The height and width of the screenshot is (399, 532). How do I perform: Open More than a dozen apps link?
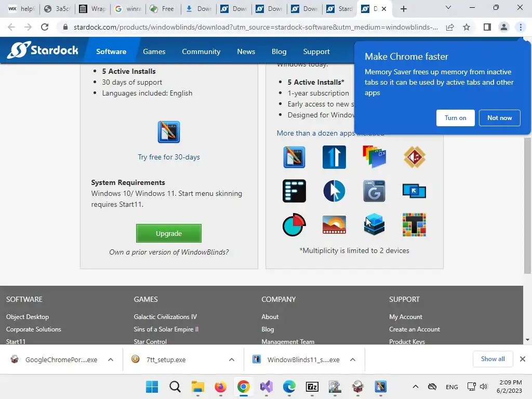[x=315, y=133]
